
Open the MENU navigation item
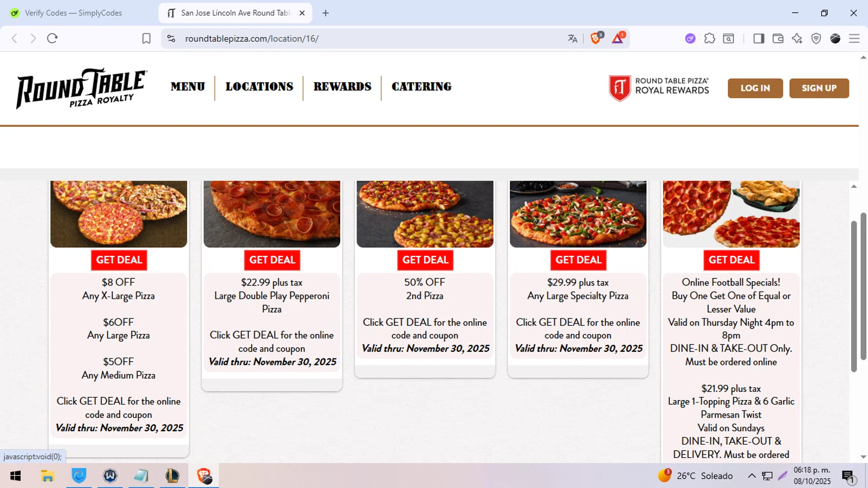[187, 87]
